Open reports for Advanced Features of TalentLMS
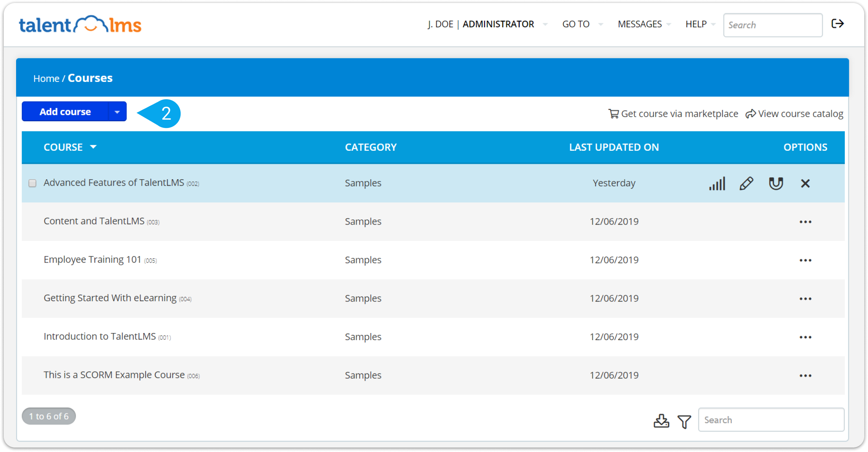Image resolution: width=868 pixels, height=452 pixels. [717, 183]
